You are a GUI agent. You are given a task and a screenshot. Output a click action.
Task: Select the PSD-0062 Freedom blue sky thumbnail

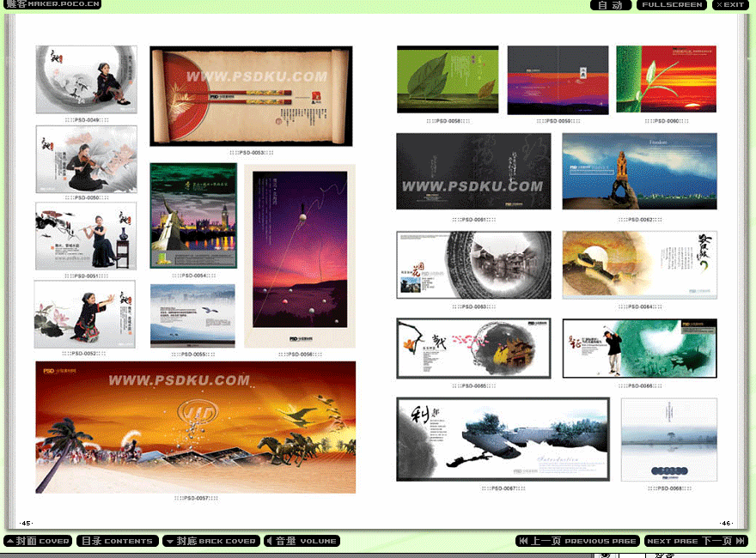(x=639, y=172)
